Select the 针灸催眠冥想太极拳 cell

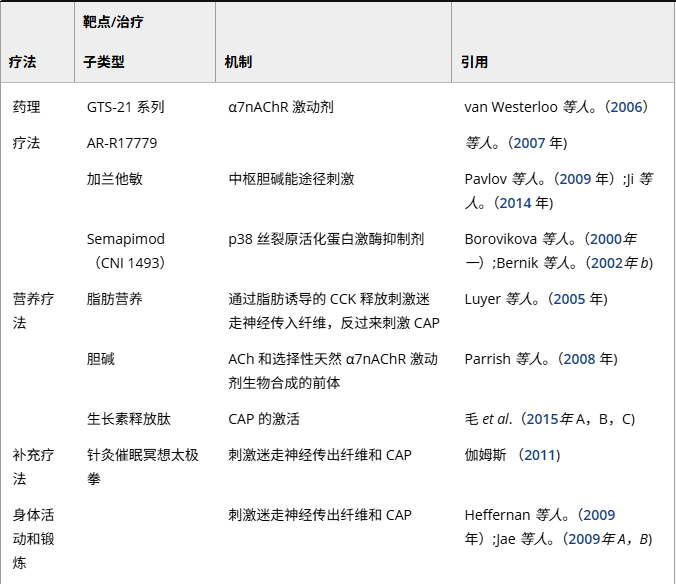tap(143, 466)
